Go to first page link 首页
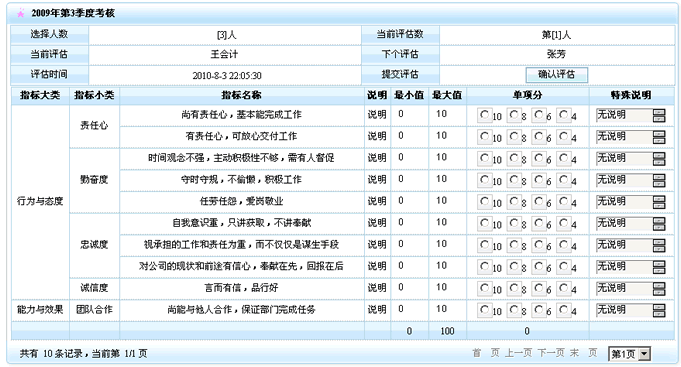681x367 pixels. point(486,353)
